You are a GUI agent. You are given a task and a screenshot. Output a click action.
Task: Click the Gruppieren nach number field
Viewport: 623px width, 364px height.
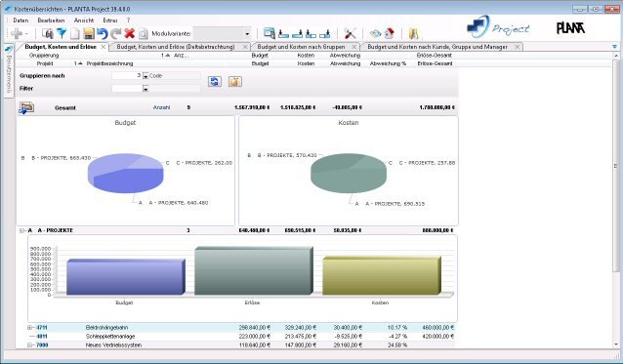[x=127, y=75]
